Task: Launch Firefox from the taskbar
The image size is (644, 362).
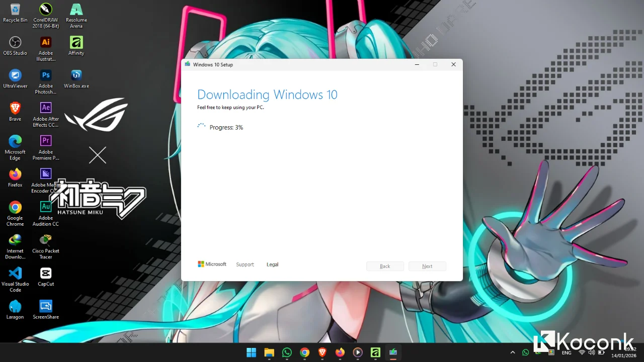Action: 340,352
